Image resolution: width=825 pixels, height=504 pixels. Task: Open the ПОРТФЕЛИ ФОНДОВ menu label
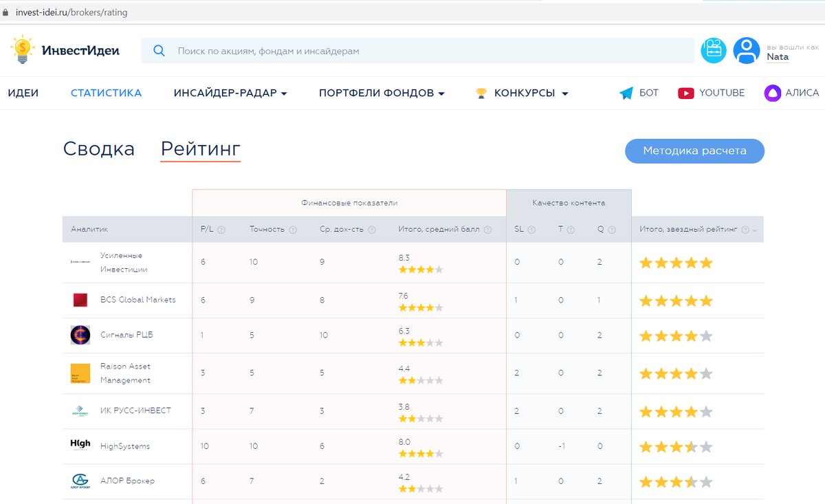coord(376,93)
